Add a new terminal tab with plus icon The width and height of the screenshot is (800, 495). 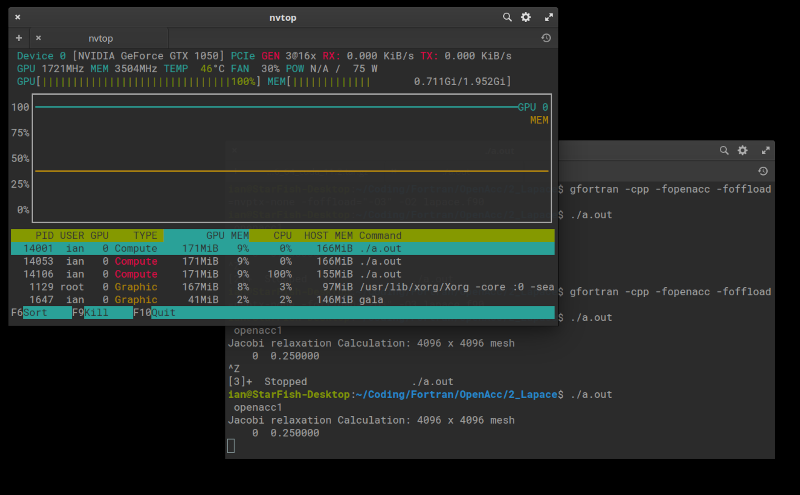click(19, 38)
